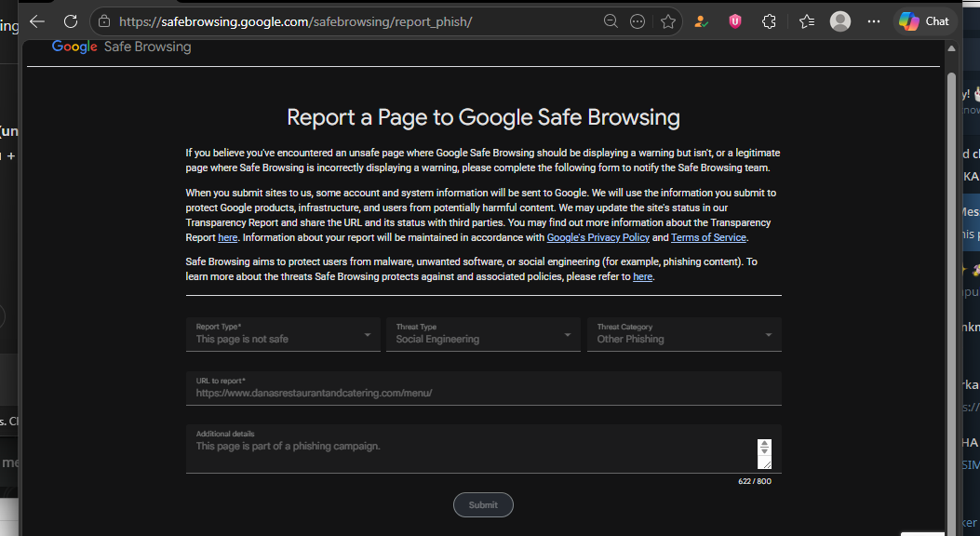View site information lock icon
The width and height of the screenshot is (980, 536).
point(104,21)
